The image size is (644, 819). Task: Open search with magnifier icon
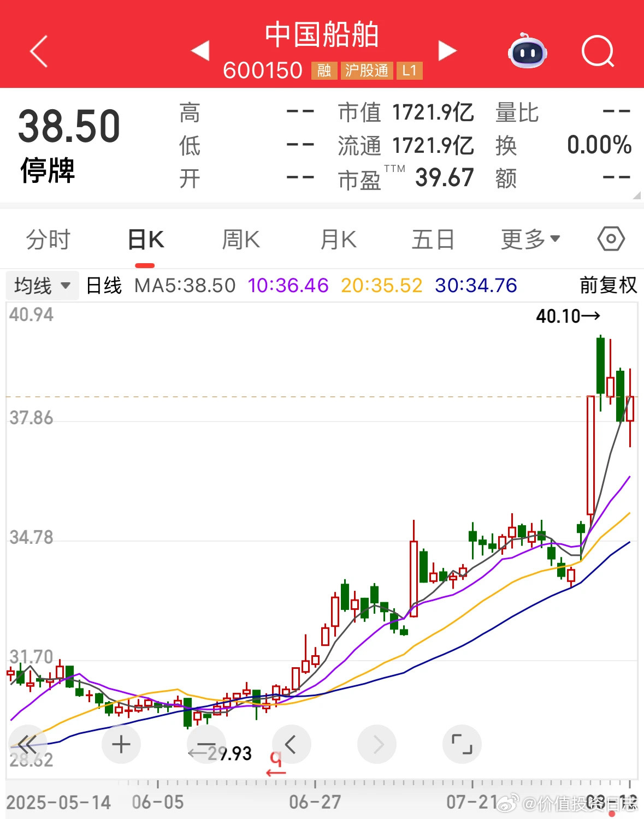click(598, 51)
